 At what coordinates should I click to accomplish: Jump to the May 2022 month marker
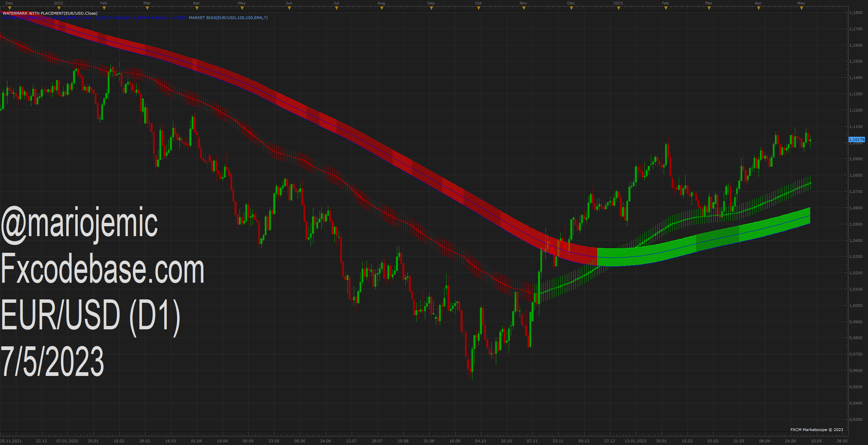[x=242, y=8]
